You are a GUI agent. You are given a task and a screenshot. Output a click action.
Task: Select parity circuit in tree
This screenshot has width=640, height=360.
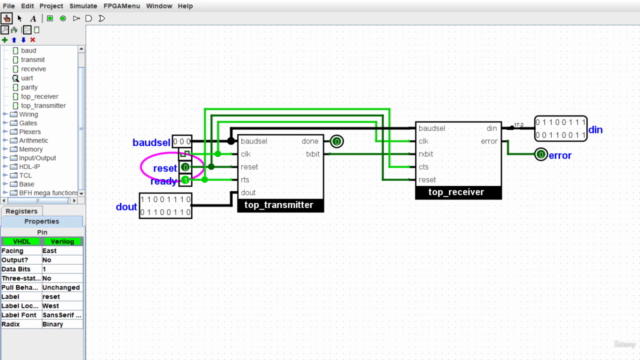click(29, 87)
